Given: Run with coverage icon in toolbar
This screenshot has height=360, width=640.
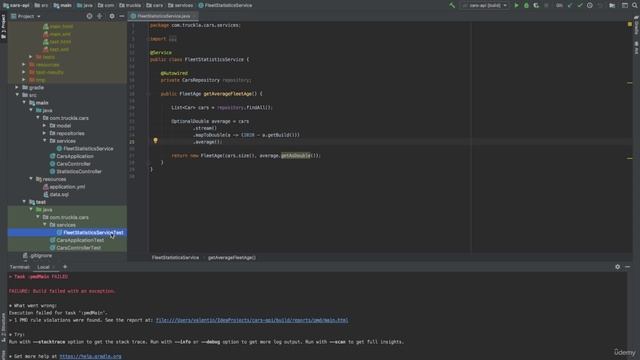Looking at the screenshot, I should [536, 5].
